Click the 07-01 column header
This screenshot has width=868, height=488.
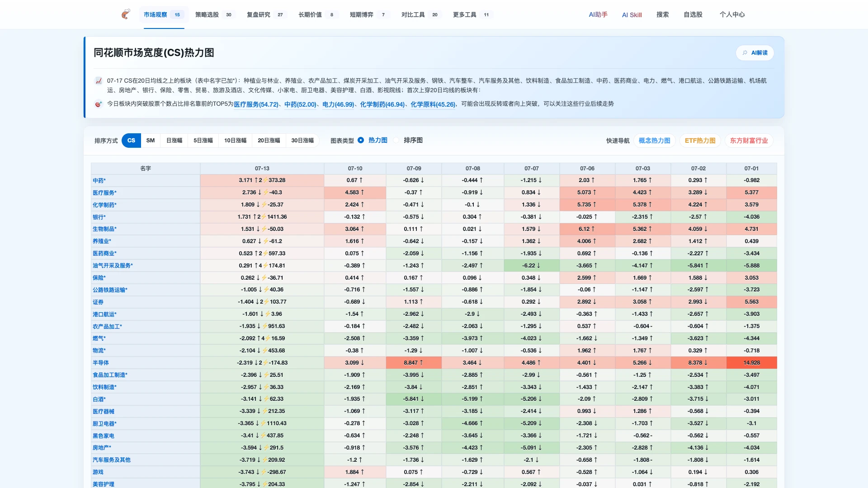(x=752, y=169)
